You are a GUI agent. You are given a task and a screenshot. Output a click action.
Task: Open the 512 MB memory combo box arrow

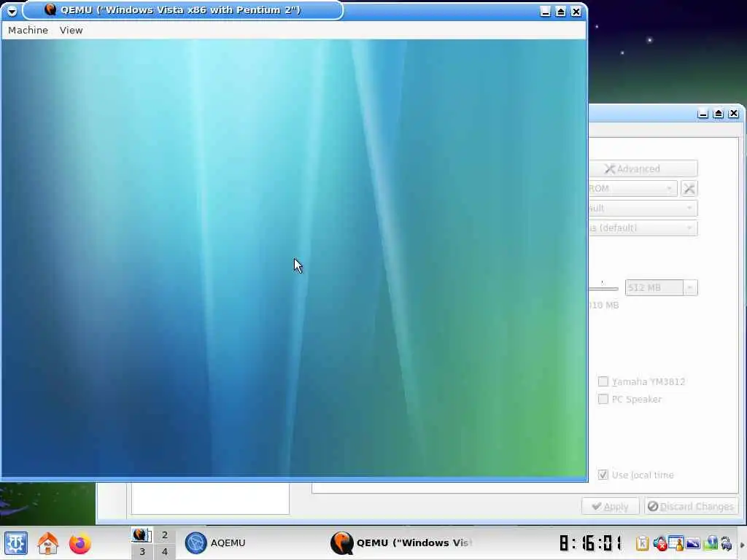pyautogui.click(x=690, y=287)
